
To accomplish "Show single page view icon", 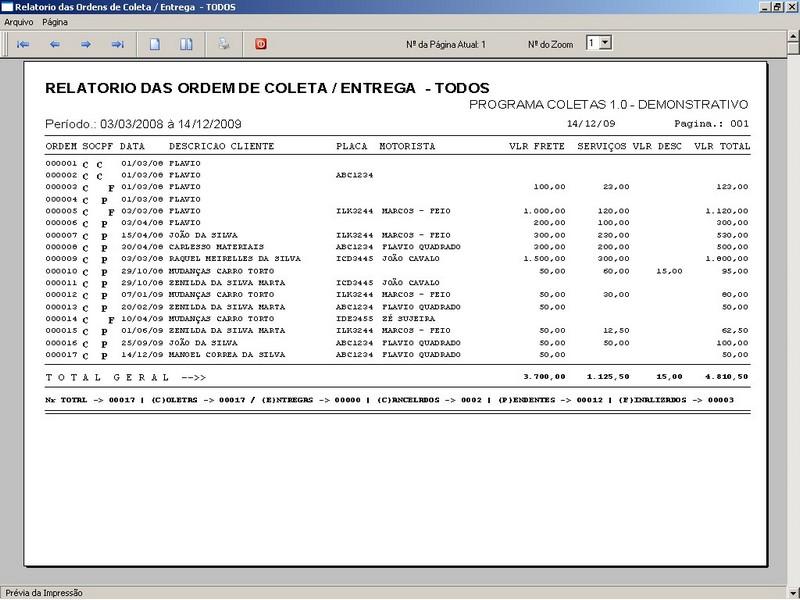I will pos(155,44).
